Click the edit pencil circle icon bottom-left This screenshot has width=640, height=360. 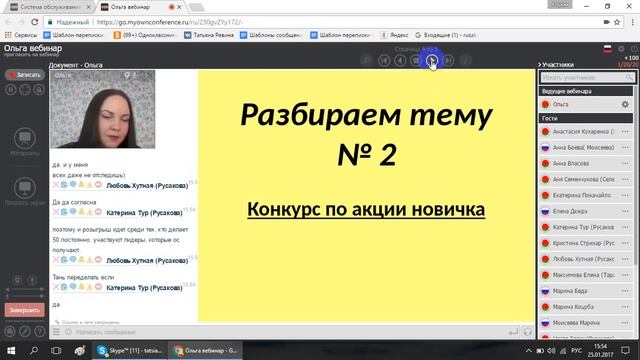(24, 331)
